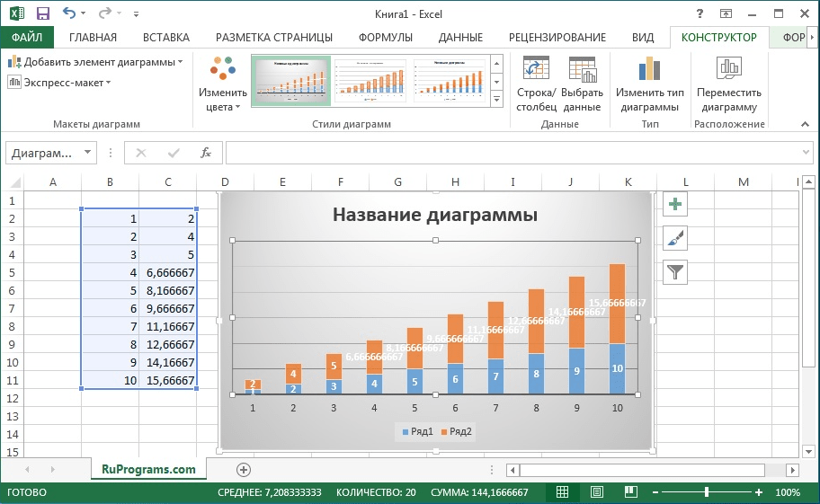Select the second chart style thumbnail

pos(370,81)
